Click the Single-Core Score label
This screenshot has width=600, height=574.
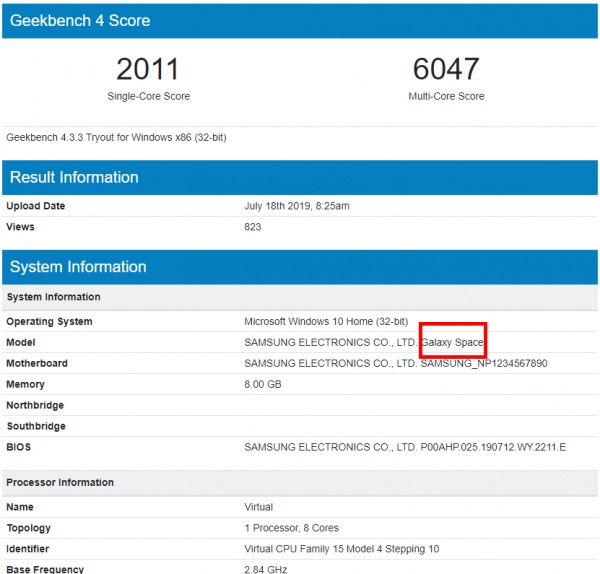[x=148, y=96]
